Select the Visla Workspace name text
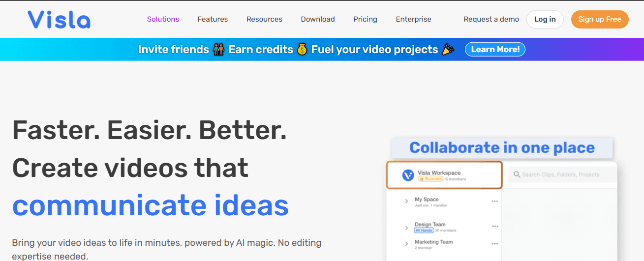 439,173
